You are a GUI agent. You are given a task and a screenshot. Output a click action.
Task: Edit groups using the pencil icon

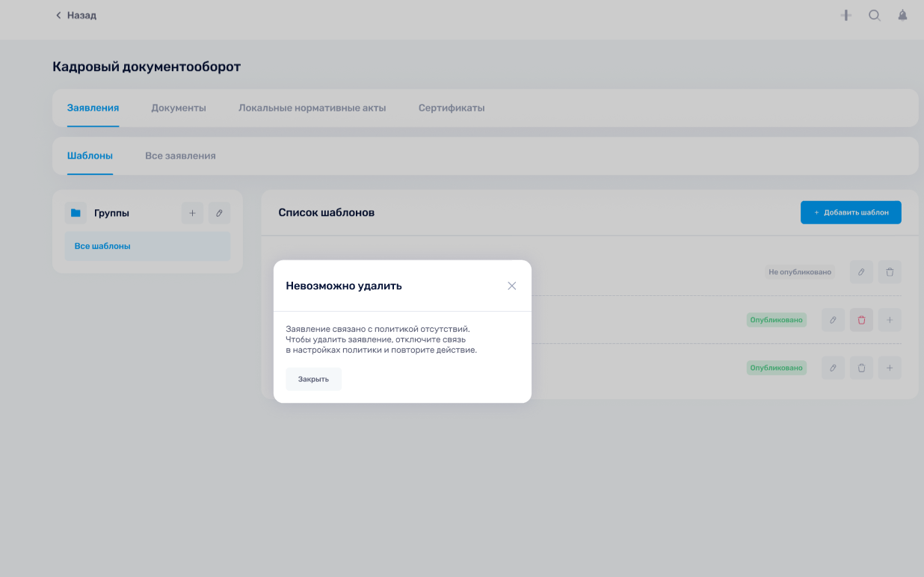point(219,213)
